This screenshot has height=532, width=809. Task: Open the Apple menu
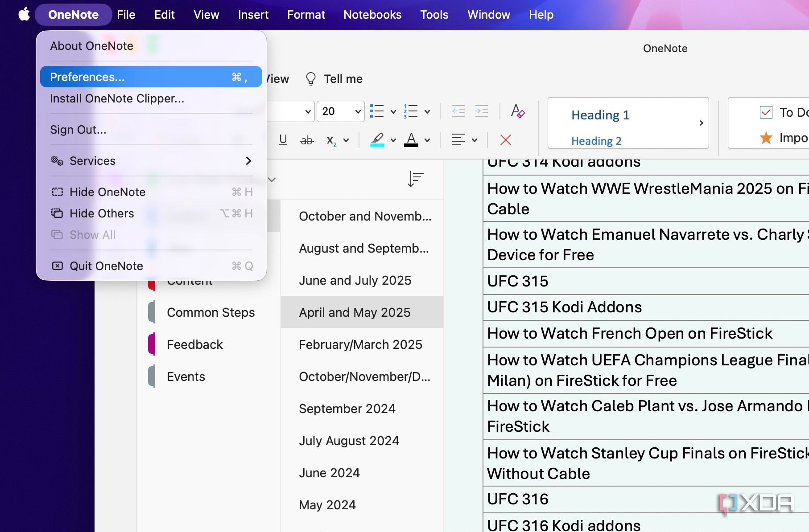click(x=24, y=14)
